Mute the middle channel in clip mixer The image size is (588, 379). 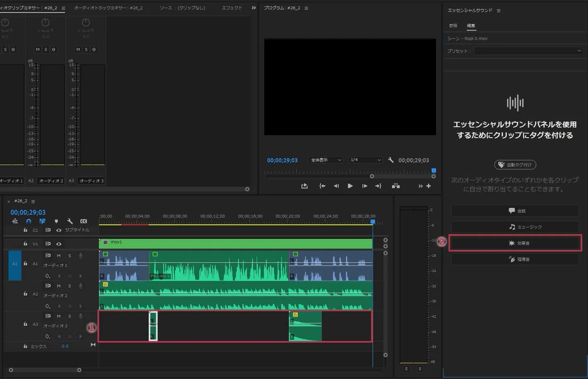[38, 49]
